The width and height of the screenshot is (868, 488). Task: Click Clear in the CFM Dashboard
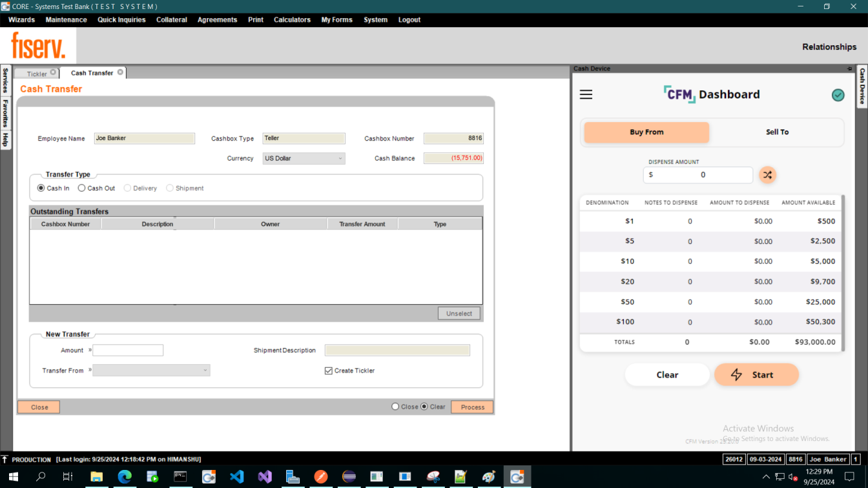667,374
